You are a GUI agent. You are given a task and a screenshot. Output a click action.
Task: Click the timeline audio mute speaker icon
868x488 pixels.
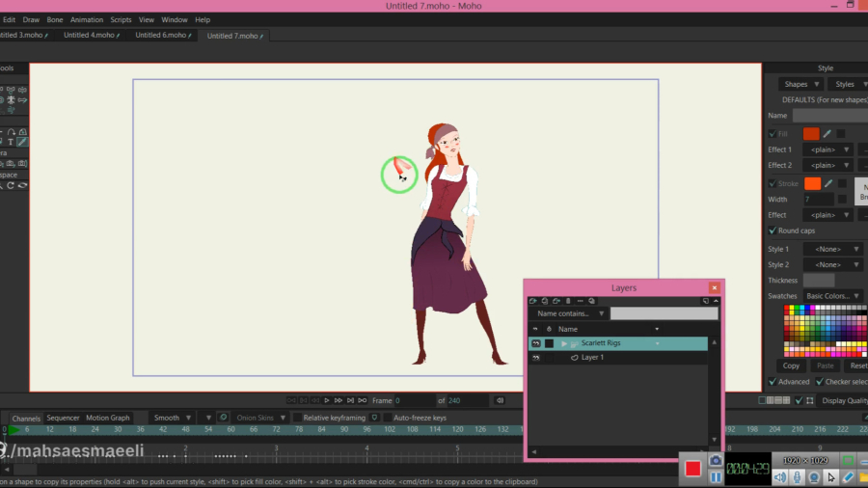[500, 400]
